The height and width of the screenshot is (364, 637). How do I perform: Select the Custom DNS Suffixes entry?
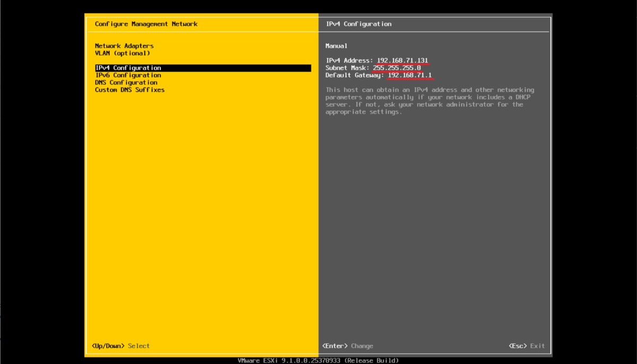click(130, 90)
